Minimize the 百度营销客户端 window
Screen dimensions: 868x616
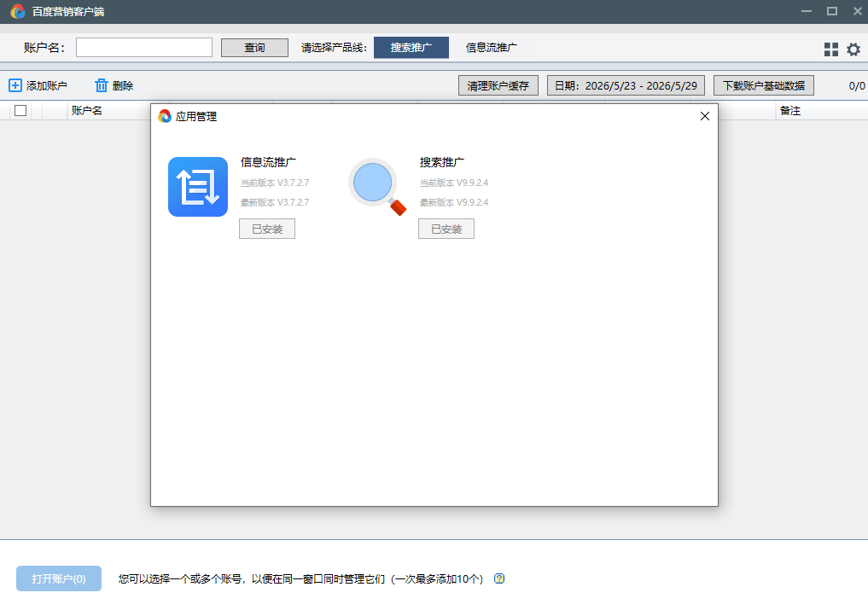(807, 11)
